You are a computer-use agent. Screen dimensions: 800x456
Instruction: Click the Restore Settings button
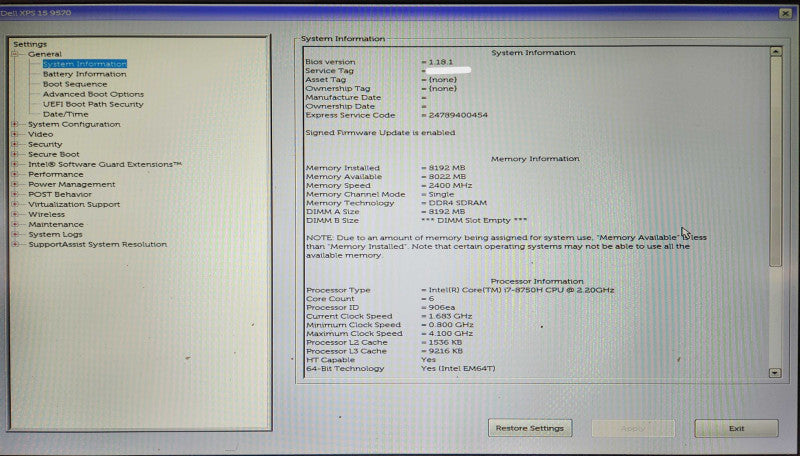(530, 428)
